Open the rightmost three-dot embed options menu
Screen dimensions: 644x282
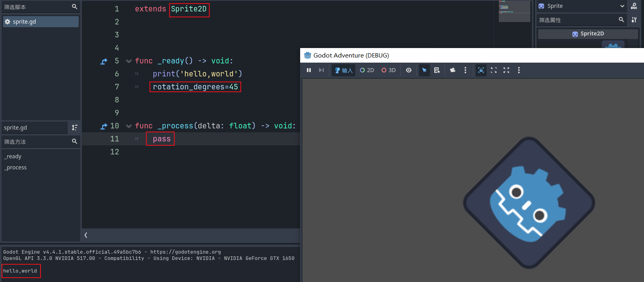coord(519,70)
